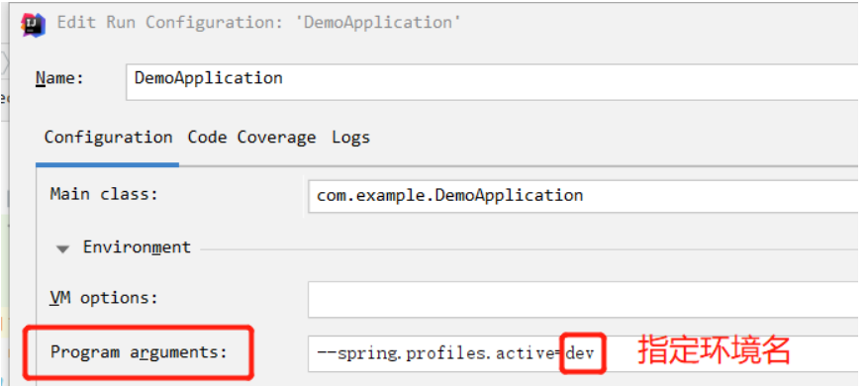Click the IntelliJ IDEA logo in title bar
The width and height of the screenshot is (868, 388).
click(x=34, y=25)
